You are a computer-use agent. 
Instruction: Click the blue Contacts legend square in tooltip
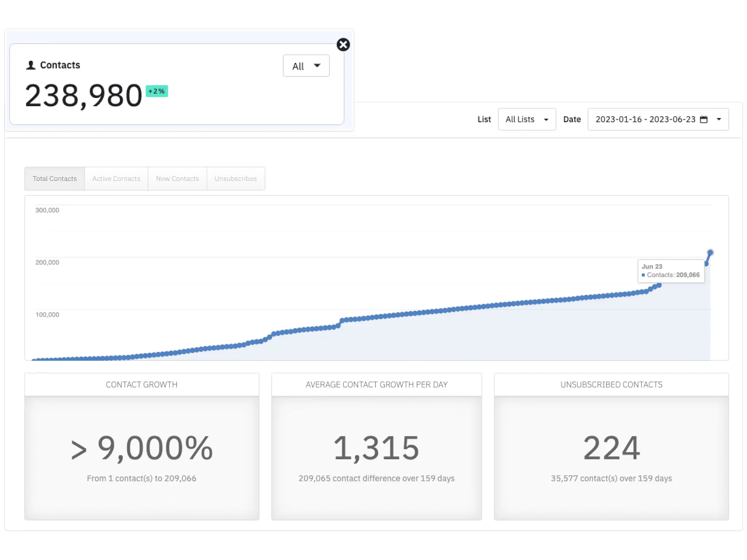(643, 275)
